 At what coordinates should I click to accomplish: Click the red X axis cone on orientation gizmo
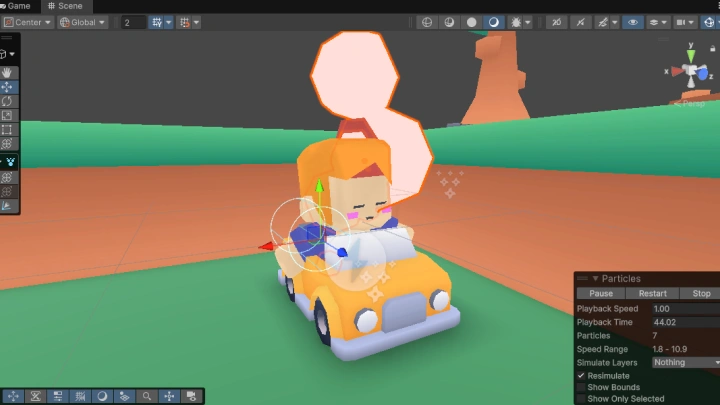[677, 71]
